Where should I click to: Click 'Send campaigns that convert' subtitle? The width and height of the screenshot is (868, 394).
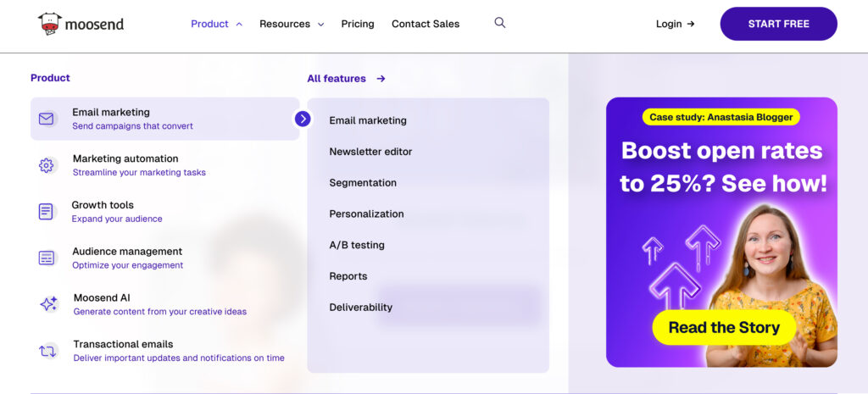pos(133,126)
